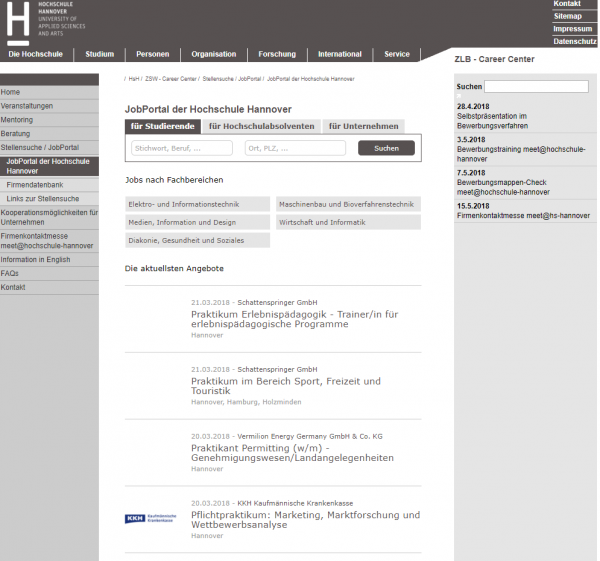
Task: Click Stellensuche / JobPortal breadcrumb
Action: point(232,79)
